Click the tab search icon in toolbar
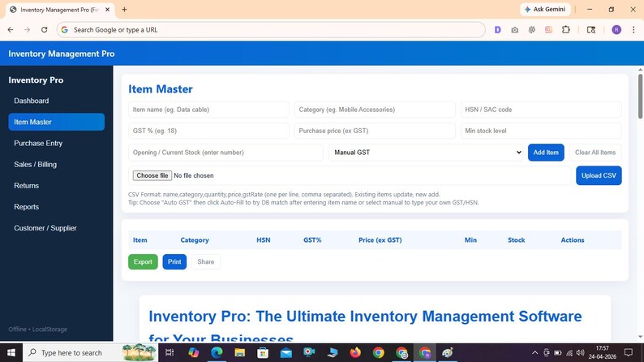This screenshot has height=362, width=644. (591, 29)
